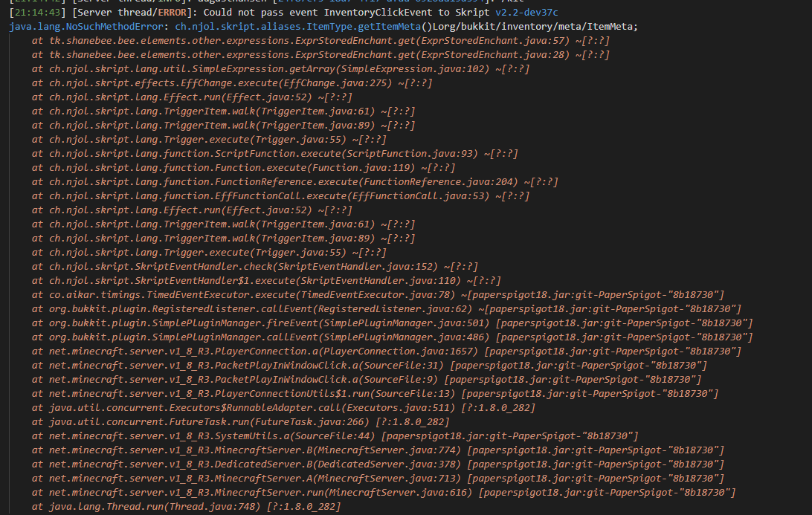812x515 pixels.
Task: Select the DedicatedServer.java:378 stack frame
Action: tap(378, 464)
